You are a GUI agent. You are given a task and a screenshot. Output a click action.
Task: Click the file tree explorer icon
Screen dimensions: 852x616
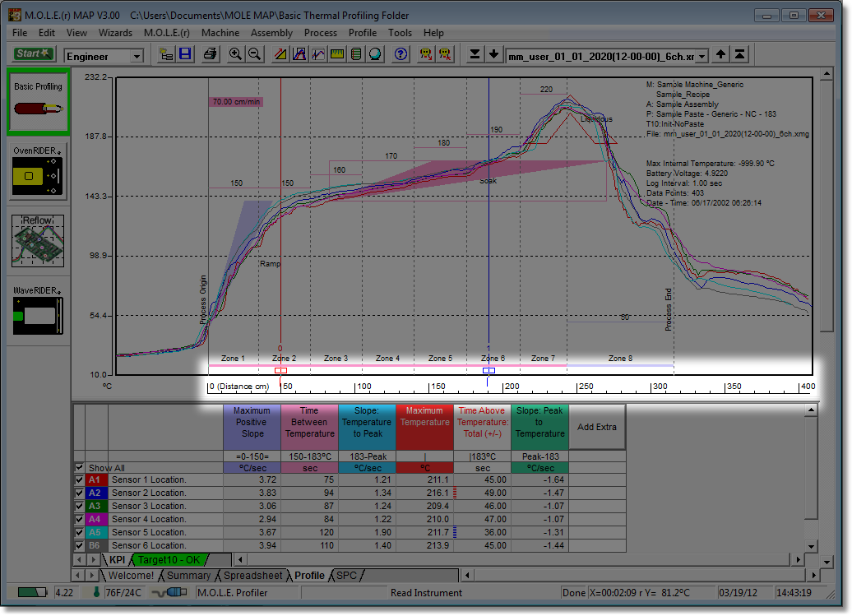pyautogui.click(x=166, y=54)
